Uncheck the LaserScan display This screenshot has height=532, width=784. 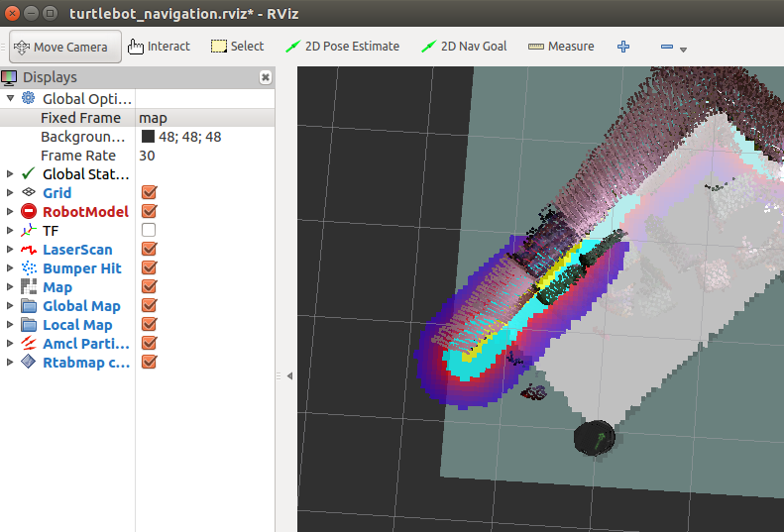tap(149, 250)
